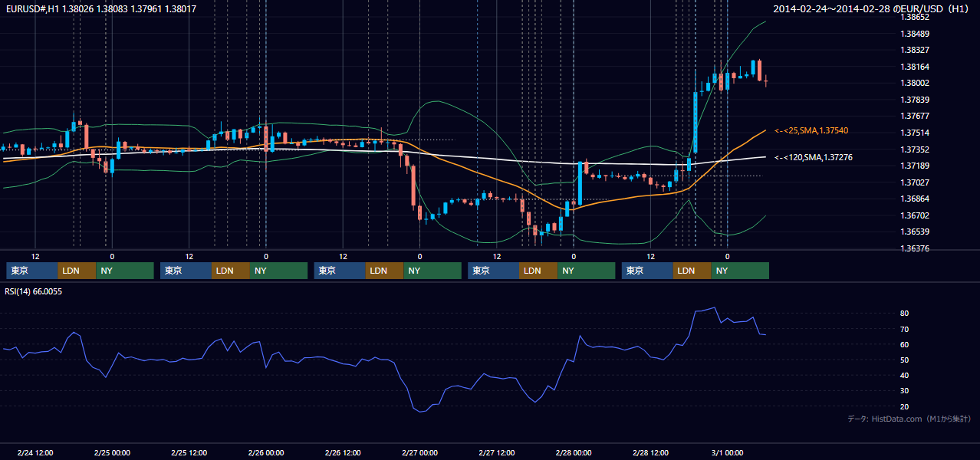Select the LDN session block for 2/25
The image size is (980, 460).
pyautogui.click(x=230, y=271)
